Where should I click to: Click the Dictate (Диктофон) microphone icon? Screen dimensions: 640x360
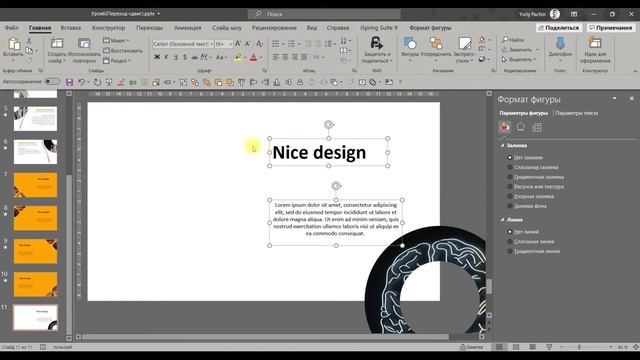(560, 43)
